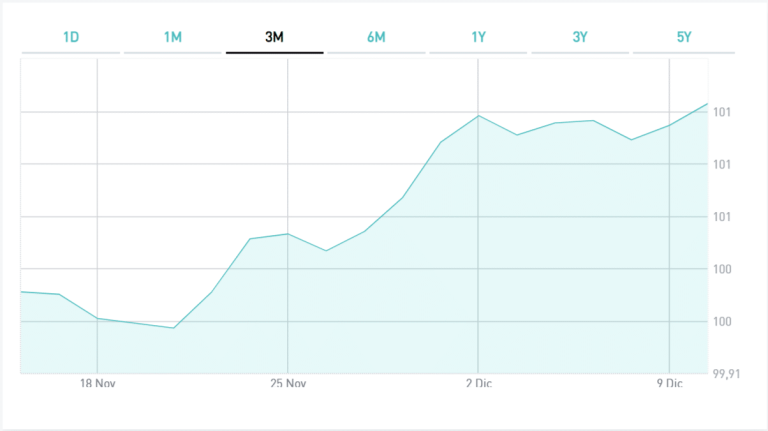Click the 9 Dic date label
Viewport: 768px width, 431px height.
669,383
